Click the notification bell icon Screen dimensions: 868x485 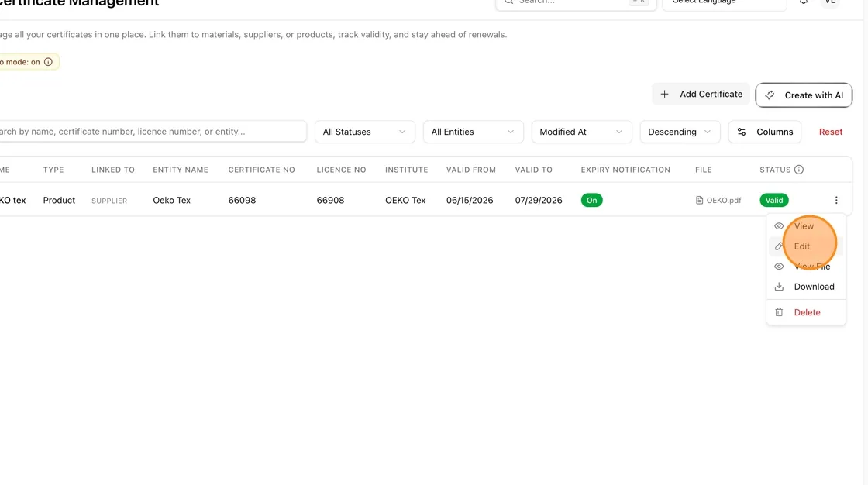[803, 2]
